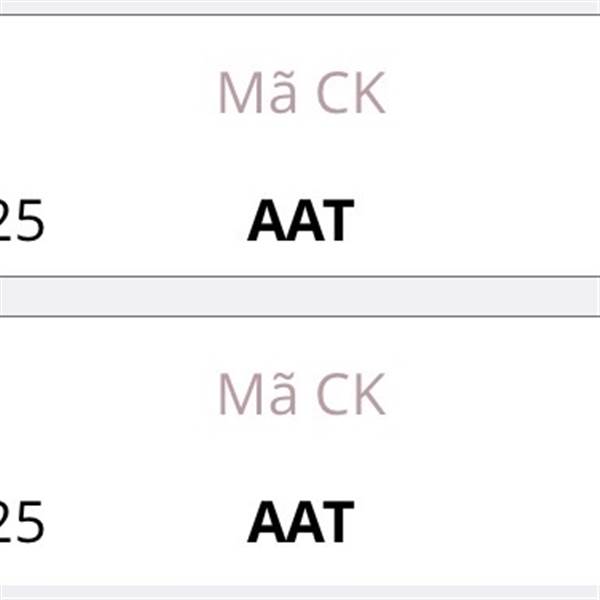Click the AAT stock code in the bottom card
600x600 pixels.
pos(300,522)
